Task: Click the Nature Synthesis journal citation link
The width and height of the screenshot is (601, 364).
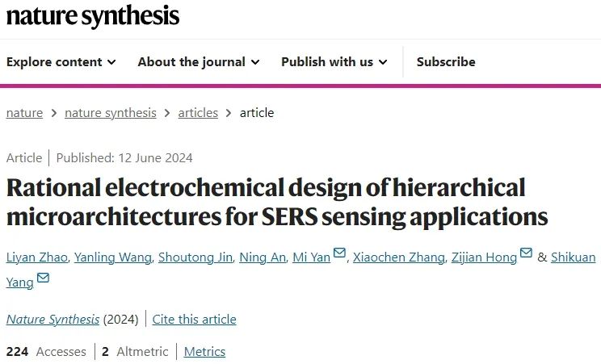Action: click(53, 320)
